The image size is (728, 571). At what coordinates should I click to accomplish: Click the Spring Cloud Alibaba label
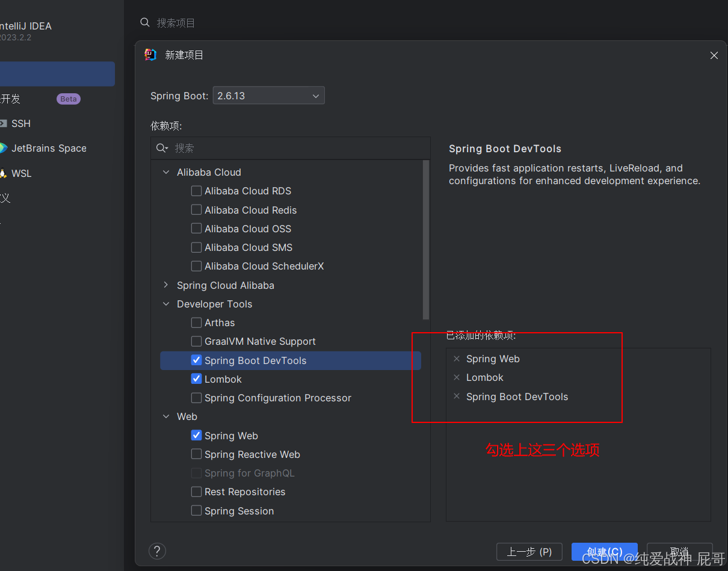226,285
